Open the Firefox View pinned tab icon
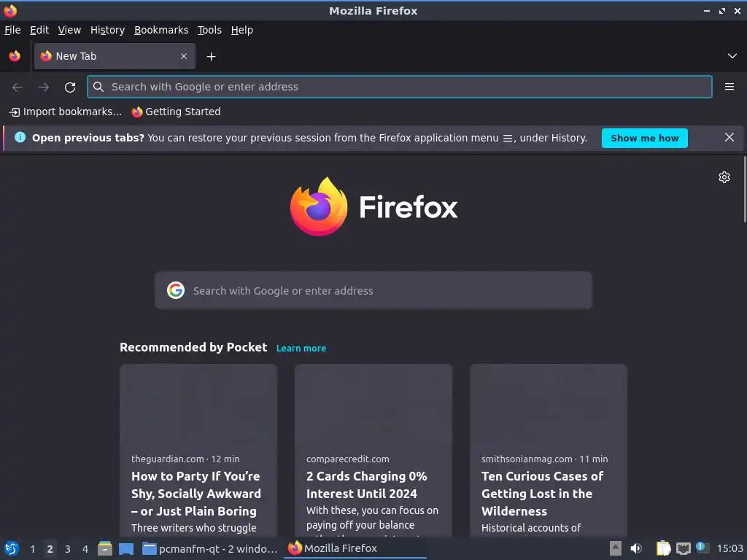This screenshot has height=560, width=747. 15,56
